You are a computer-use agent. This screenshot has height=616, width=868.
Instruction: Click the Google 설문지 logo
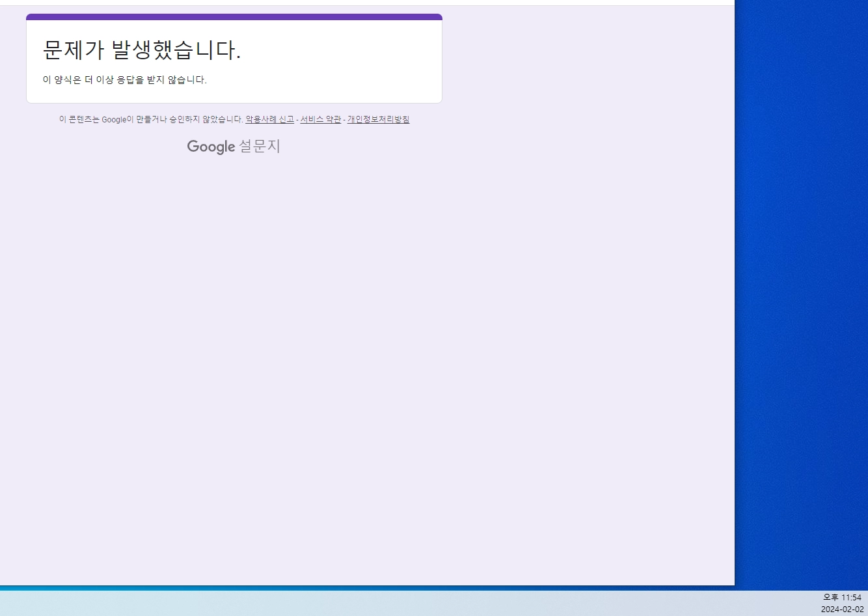coord(234,147)
